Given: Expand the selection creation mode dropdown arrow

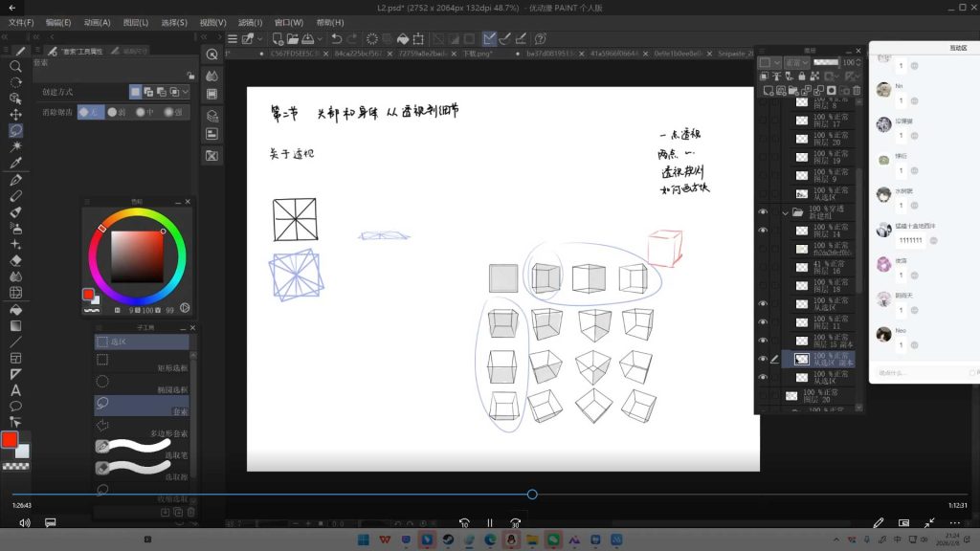Looking at the screenshot, I should pyautogui.click(x=186, y=92).
